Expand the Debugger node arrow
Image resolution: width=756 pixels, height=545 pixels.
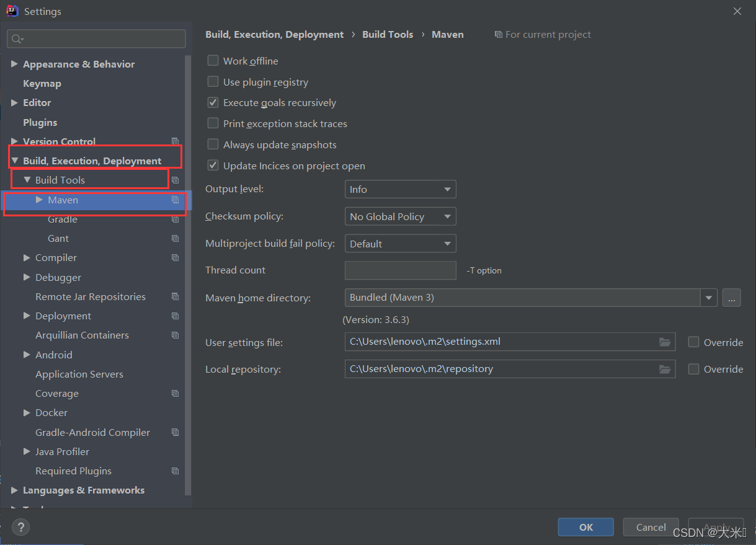pos(27,277)
